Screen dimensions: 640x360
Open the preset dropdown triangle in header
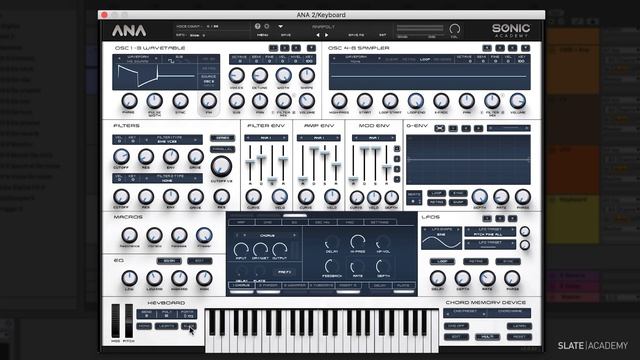[280, 27]
